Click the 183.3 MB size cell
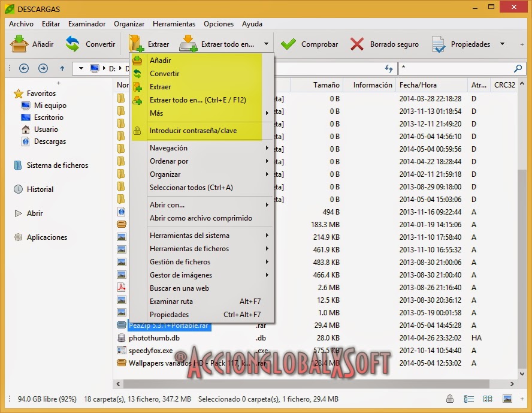The image size is (532, 413). click(x=325, y=225)
